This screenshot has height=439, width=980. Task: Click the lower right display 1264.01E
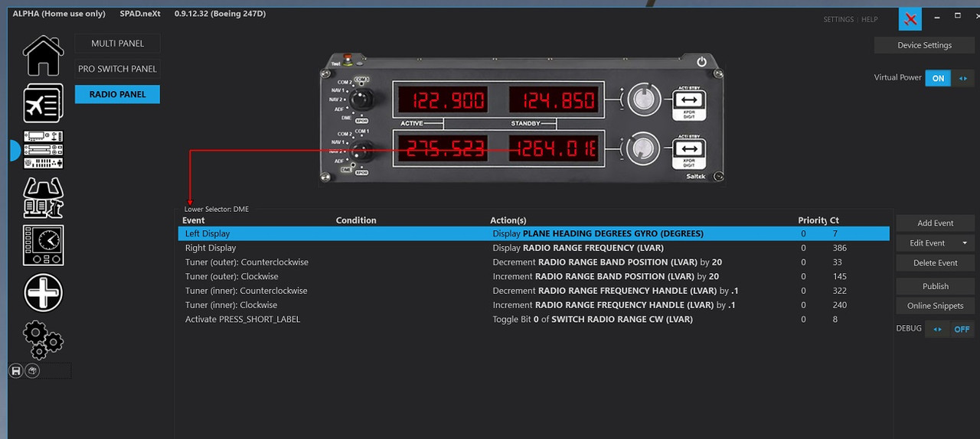552,148
